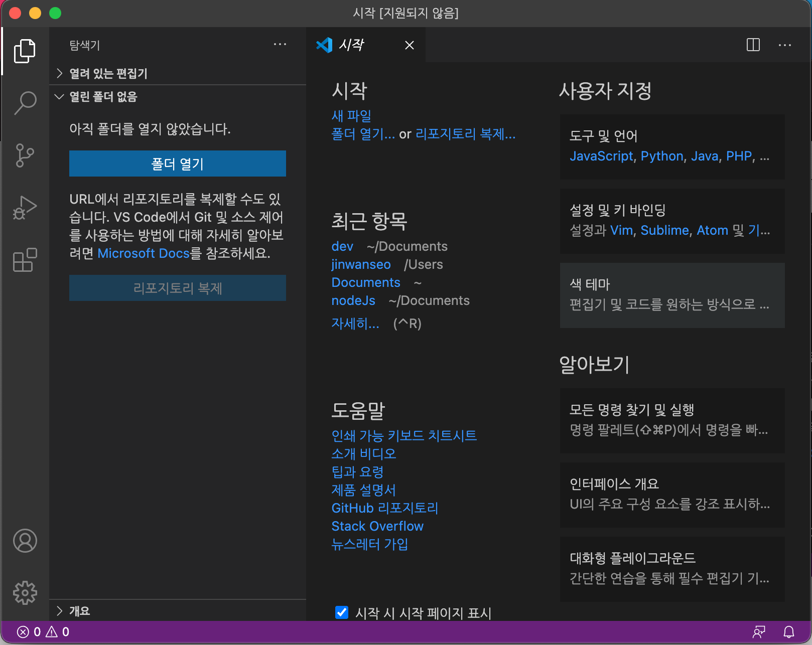Open the Run and Debug view icon
Image resolution: width=812 pixels, height=645 pixels.
(x=25, y=208)
